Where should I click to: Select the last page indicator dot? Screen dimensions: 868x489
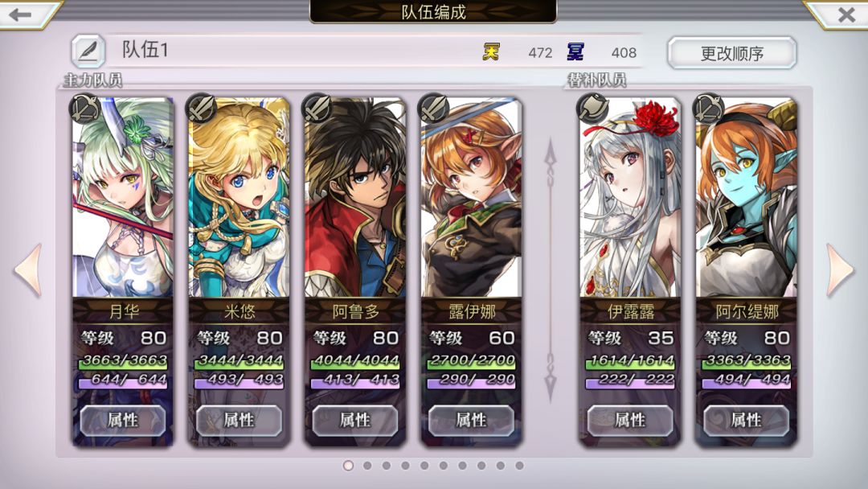[519, 465]
